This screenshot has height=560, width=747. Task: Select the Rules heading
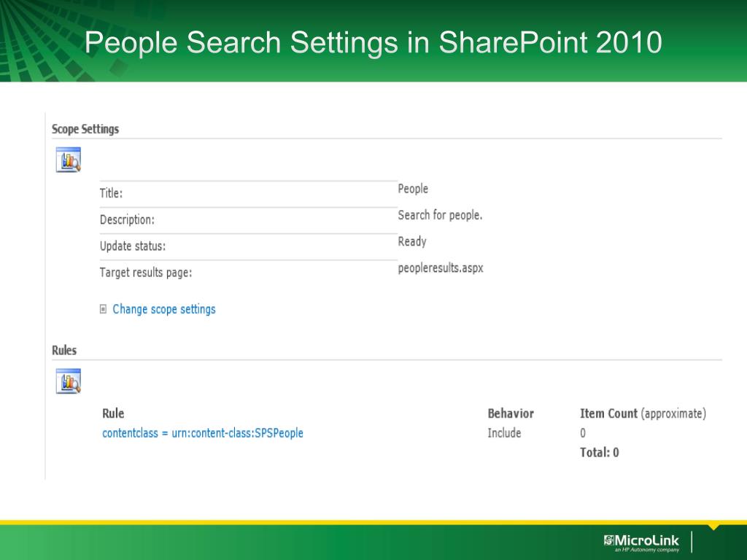64,350
